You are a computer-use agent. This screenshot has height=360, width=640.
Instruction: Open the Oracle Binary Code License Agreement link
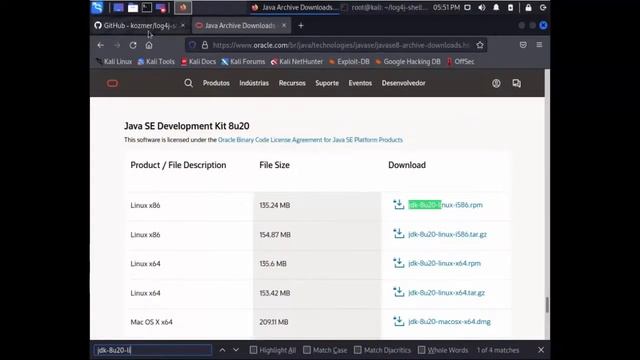click(x=310, y=140)
